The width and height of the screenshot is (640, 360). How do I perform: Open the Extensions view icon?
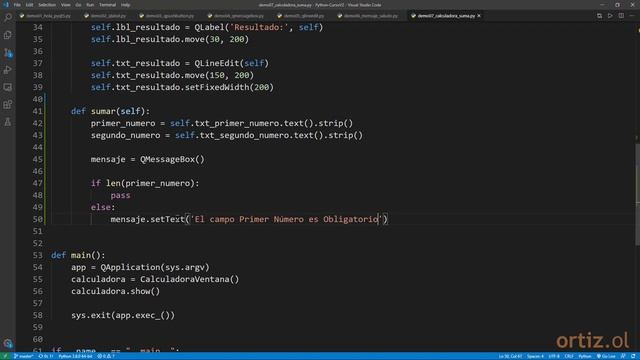pos(8,104)
